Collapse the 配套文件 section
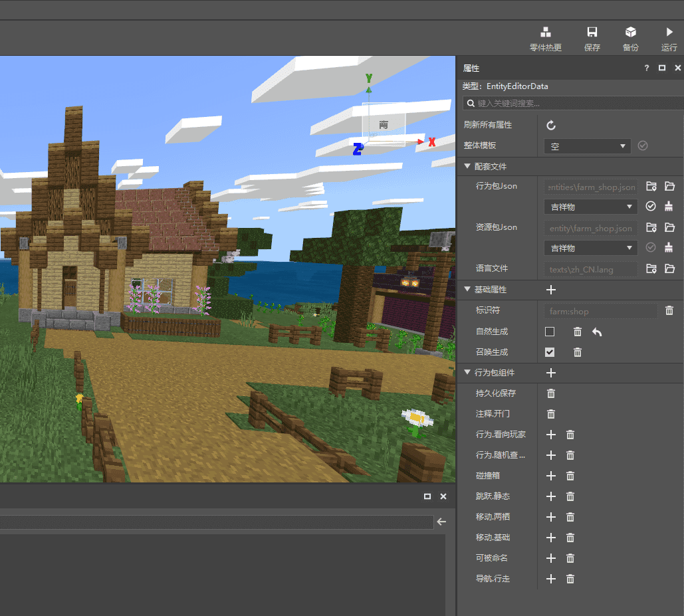 pyautogui.click(x=467, y=166)
